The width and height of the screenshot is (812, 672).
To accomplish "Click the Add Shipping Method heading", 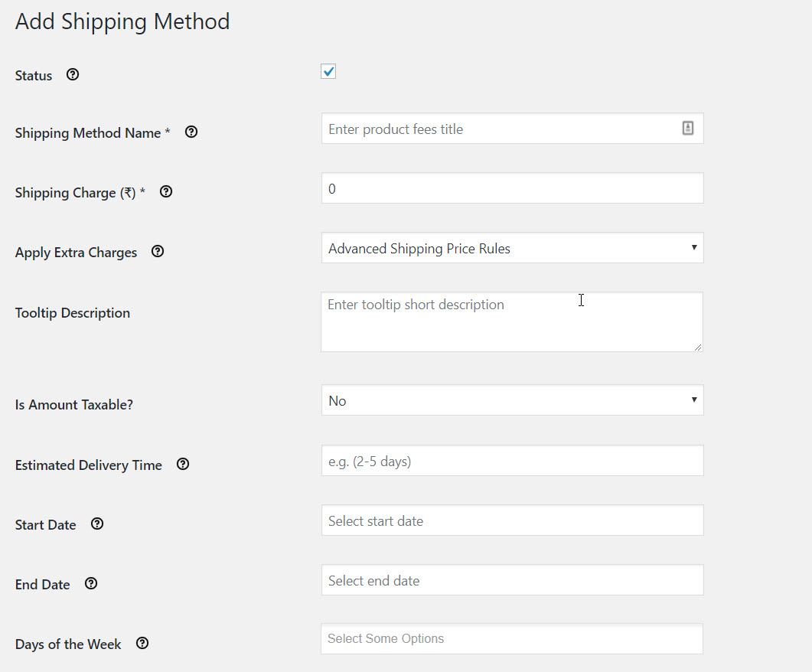I will 122,21.
